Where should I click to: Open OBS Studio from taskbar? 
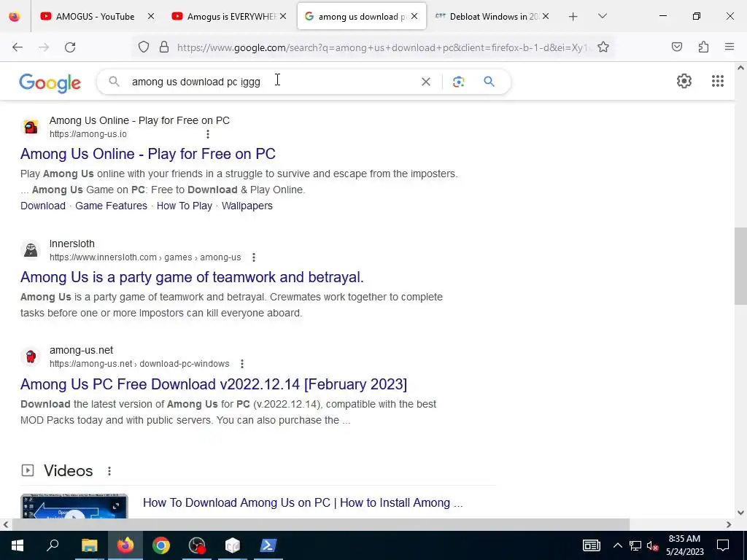197,545
